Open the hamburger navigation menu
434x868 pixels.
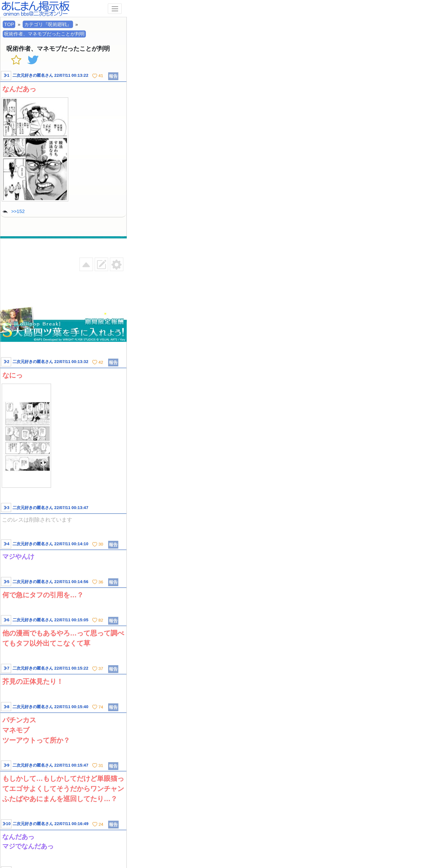pyautogui.click(x=115, y=9)
